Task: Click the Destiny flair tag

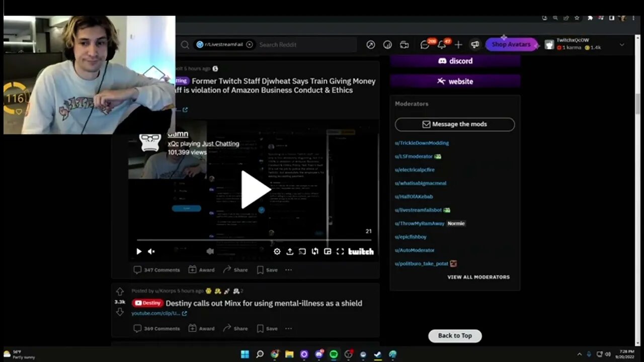Action: click(147, 303)
